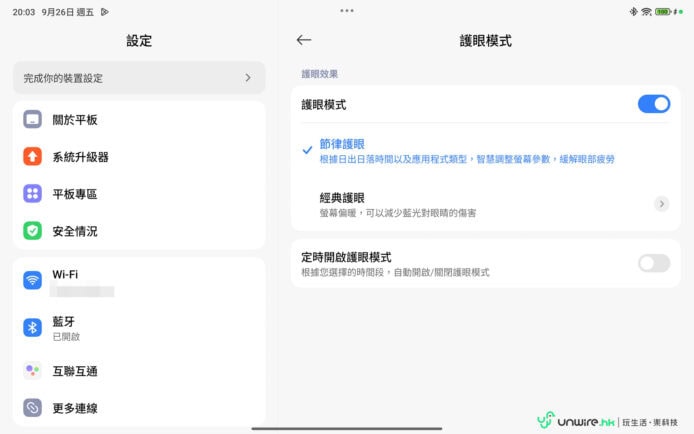The height and width of the screenshot is (434, 694).
Task: Tap the battery indicator in status bar
Action: pos(663,11)
